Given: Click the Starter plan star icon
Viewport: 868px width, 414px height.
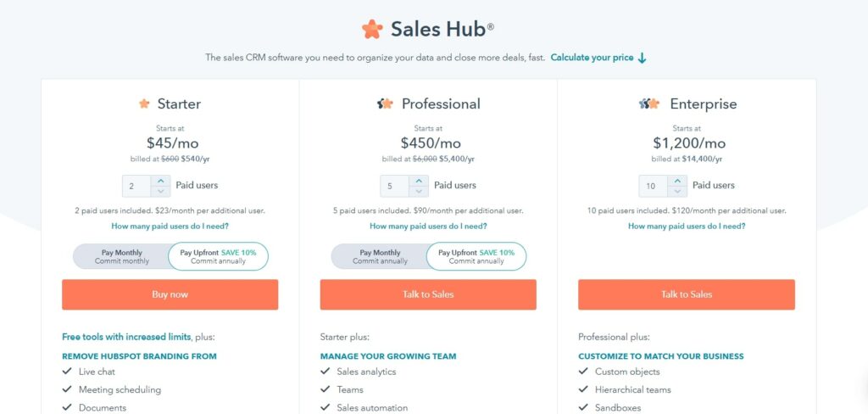Looking at the screenshot, I should (x=144, y=103).
